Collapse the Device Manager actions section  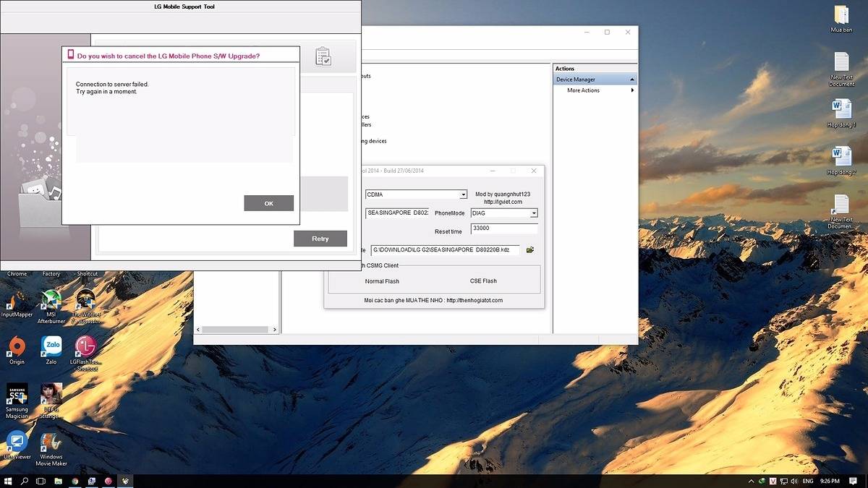[x=632, y=80]
